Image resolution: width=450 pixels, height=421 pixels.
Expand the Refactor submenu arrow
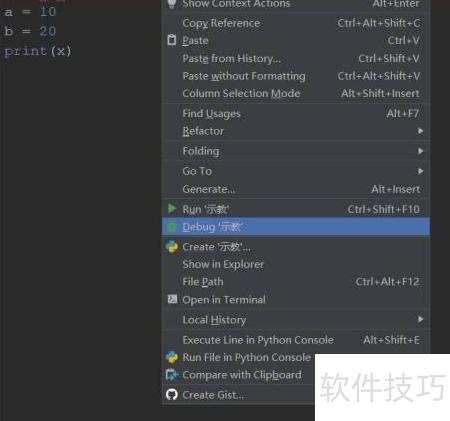[x=420, y=131]
